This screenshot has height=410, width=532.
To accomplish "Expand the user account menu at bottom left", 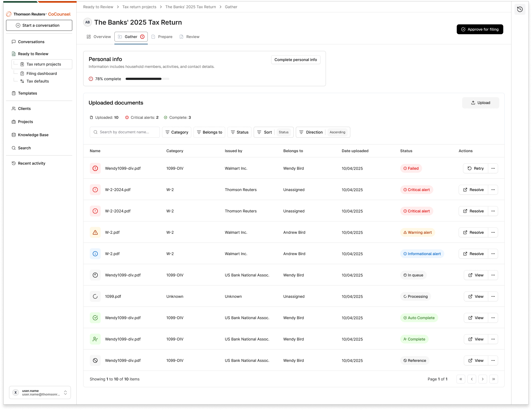I will click(40, 392).
